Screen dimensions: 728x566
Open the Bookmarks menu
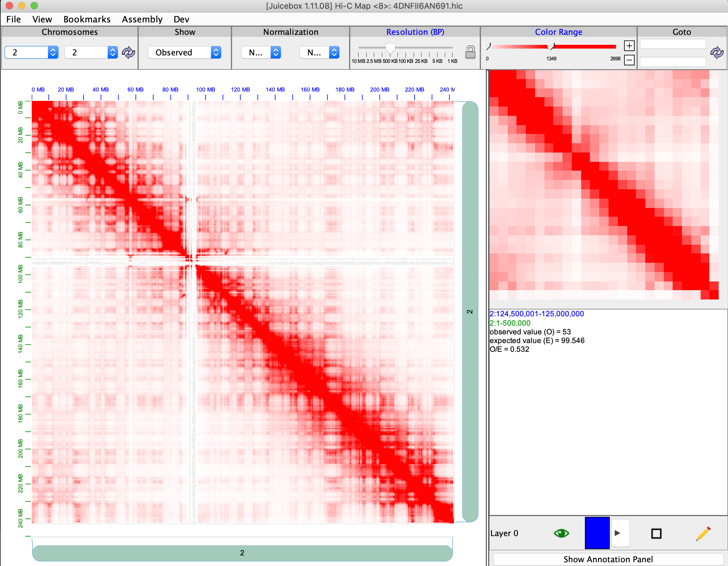(87, 19)
